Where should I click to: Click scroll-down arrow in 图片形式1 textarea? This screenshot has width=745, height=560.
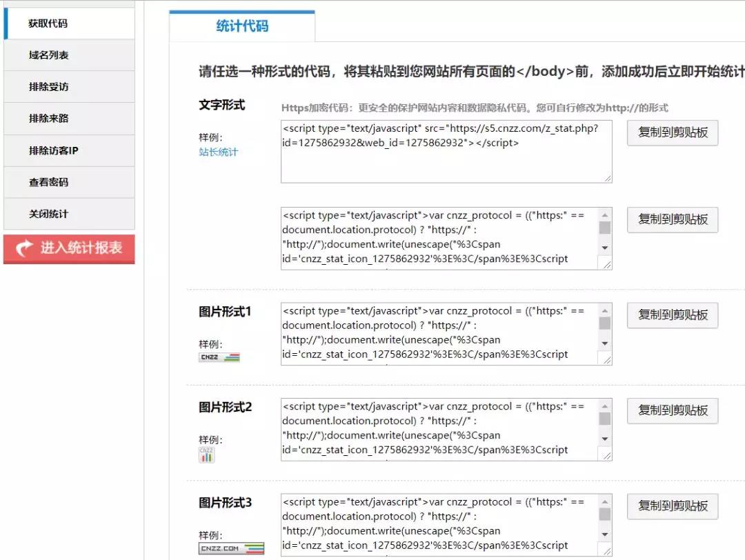tap(604, 343)
